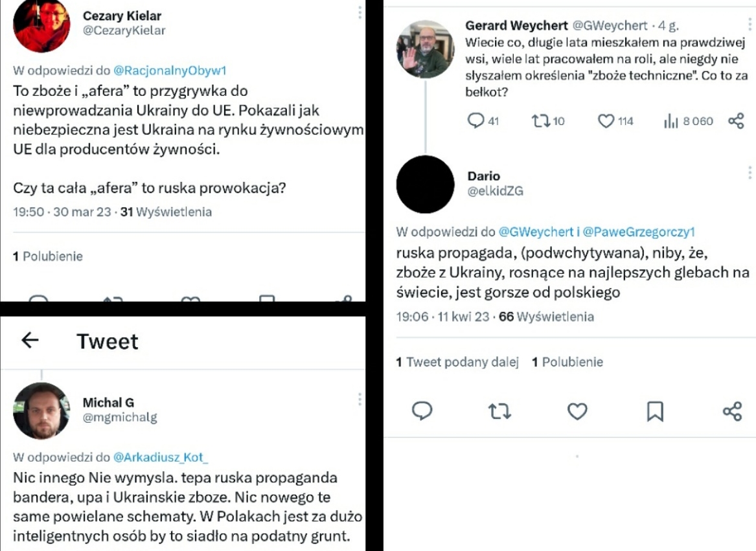Reply to Gerard Weychert's tweet with 41 replies
This screenshot has height=551, width=756.
pyautogui.click(x=476, y=120)
